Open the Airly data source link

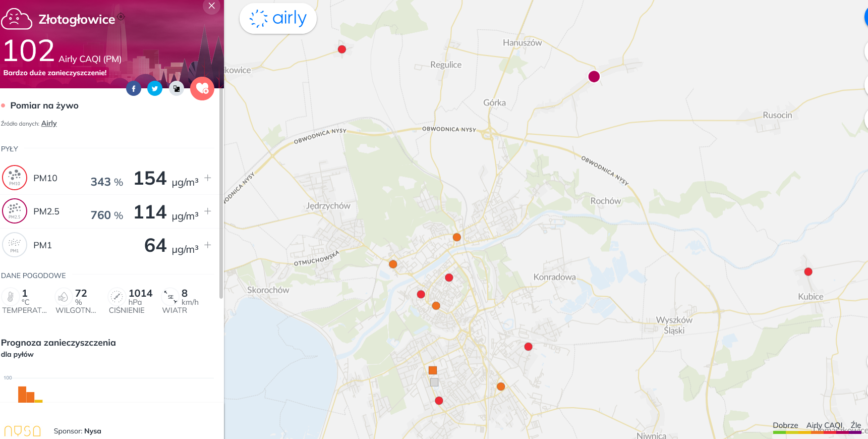(49, 124)
